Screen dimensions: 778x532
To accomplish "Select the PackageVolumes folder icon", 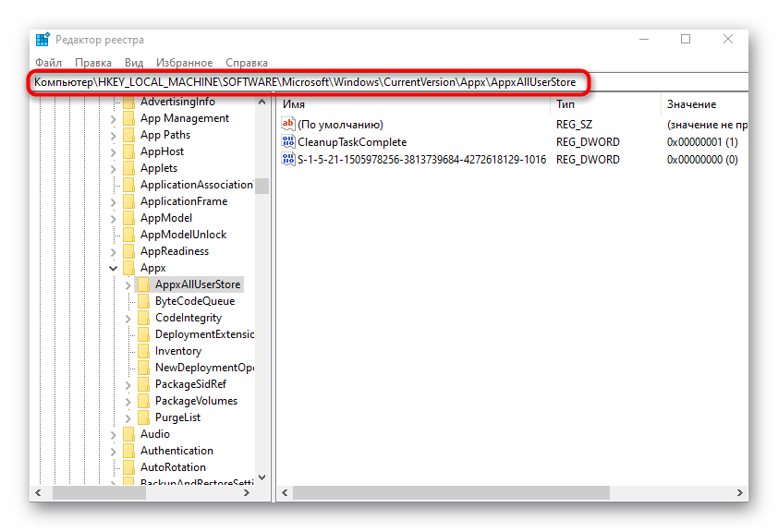I will (x=144, y=401).
